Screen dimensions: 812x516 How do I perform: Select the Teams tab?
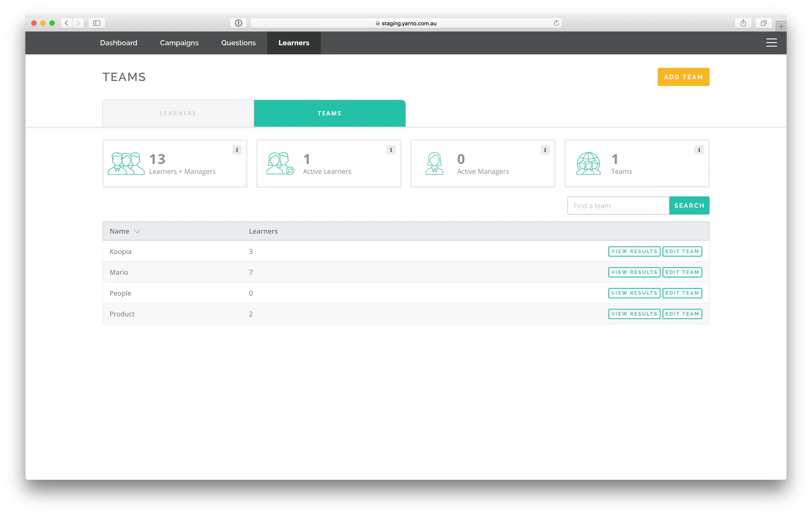330,113
